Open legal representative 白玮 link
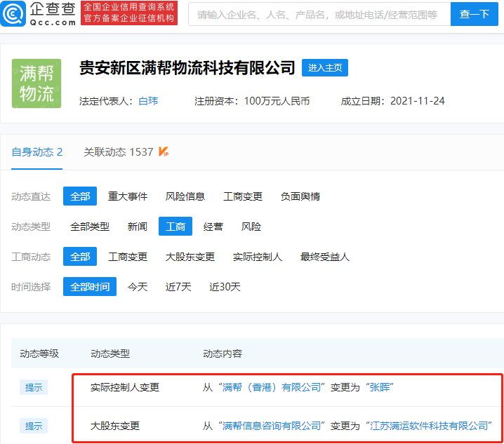504x444 pixels. 148,101
